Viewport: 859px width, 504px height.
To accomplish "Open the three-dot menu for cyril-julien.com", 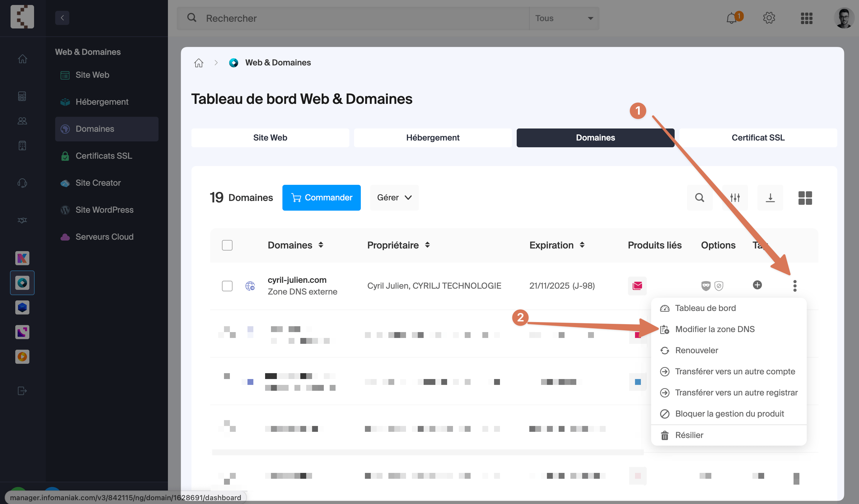I will (x=795, y=286).
